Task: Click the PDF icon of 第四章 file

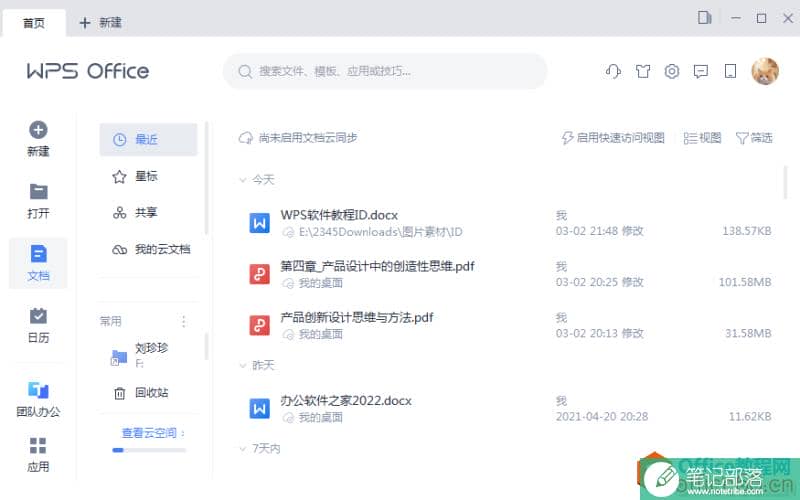Action: [x=260, y=274]
